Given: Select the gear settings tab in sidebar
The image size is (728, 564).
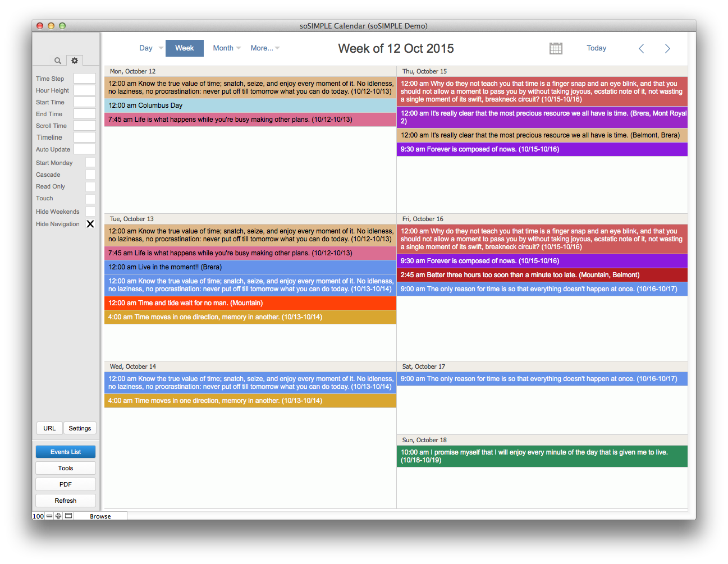Looking at the screenshot, I should 75,61.
